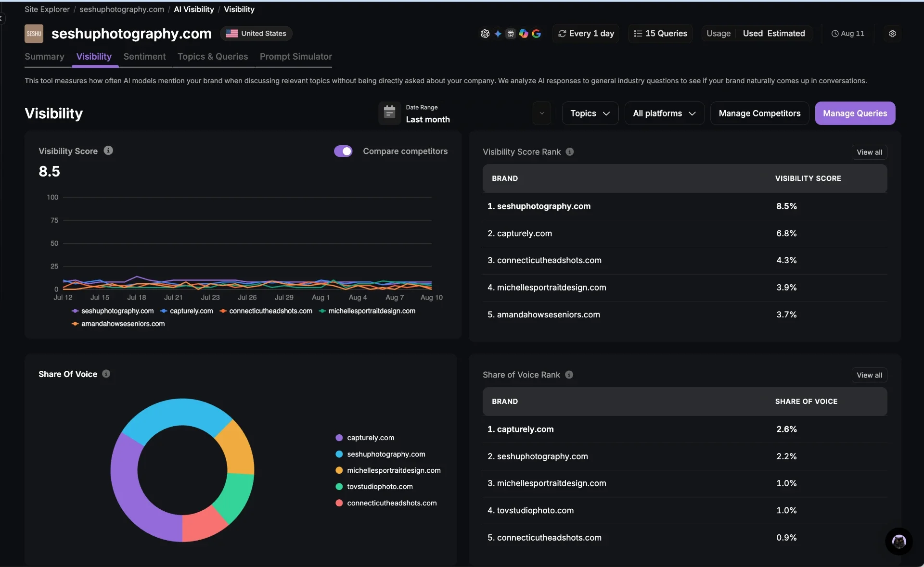Viewport: 924px width, 567px height.
Task: Click seshuphotography.com in the breadcrumb
Action: (122, 10)
